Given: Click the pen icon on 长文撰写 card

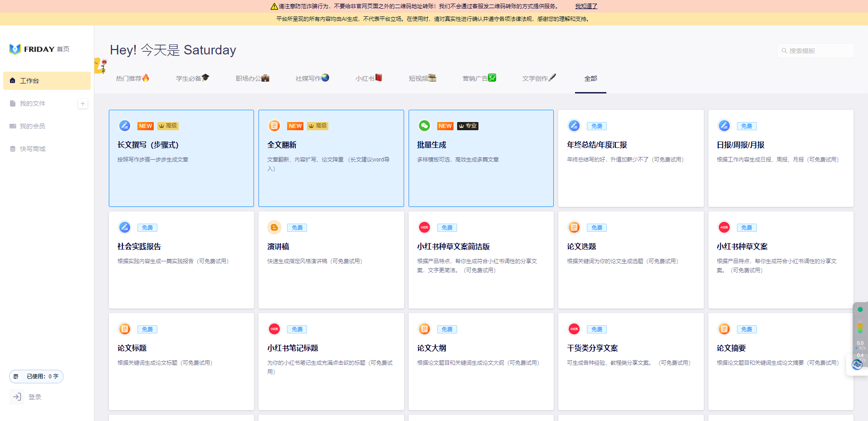Looking at the screenshot, I should point(125,126).
